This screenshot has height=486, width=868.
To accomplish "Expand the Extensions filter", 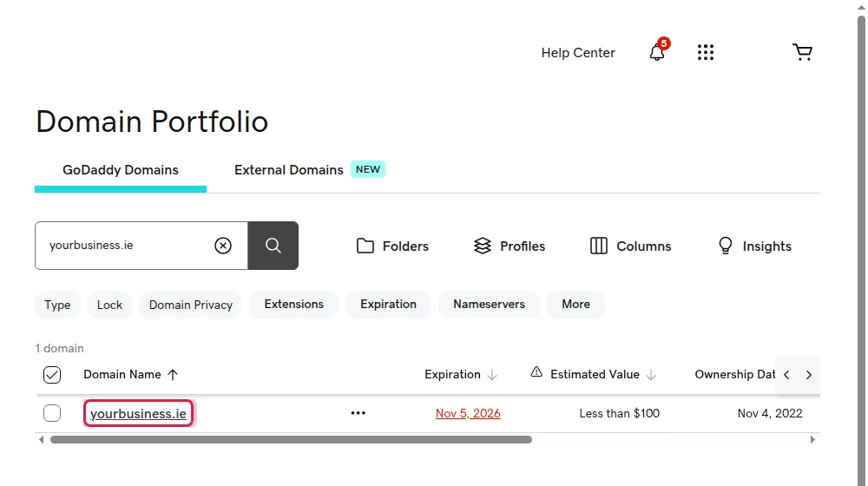I will 293,304.
